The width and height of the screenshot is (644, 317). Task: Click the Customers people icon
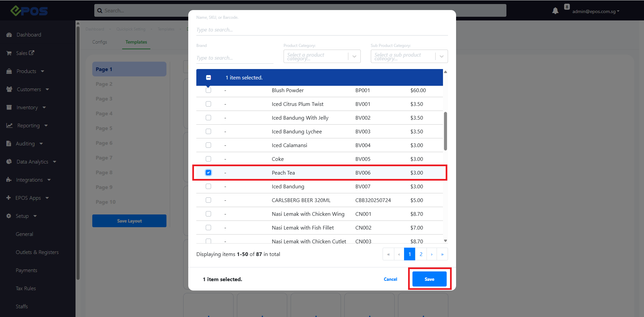click(x=9, y=89)
